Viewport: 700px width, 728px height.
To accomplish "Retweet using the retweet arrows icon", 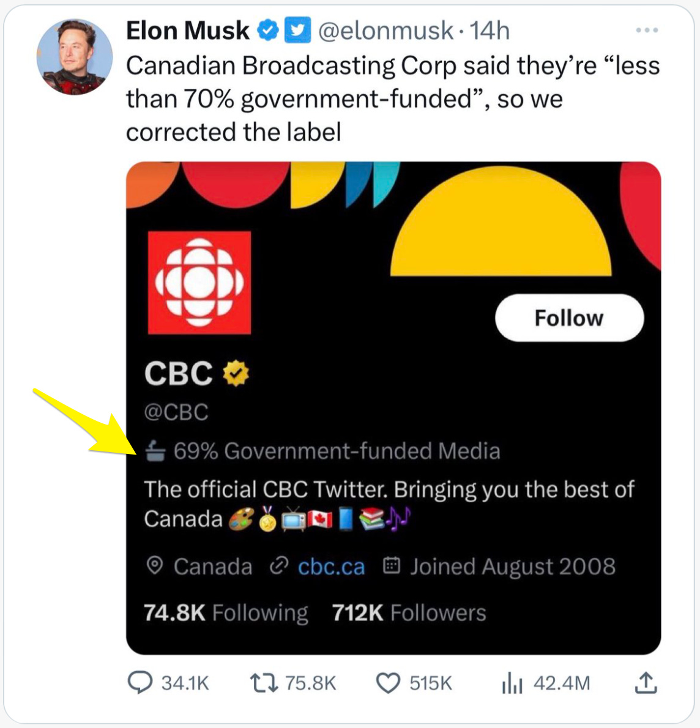I will coord(264,682).
